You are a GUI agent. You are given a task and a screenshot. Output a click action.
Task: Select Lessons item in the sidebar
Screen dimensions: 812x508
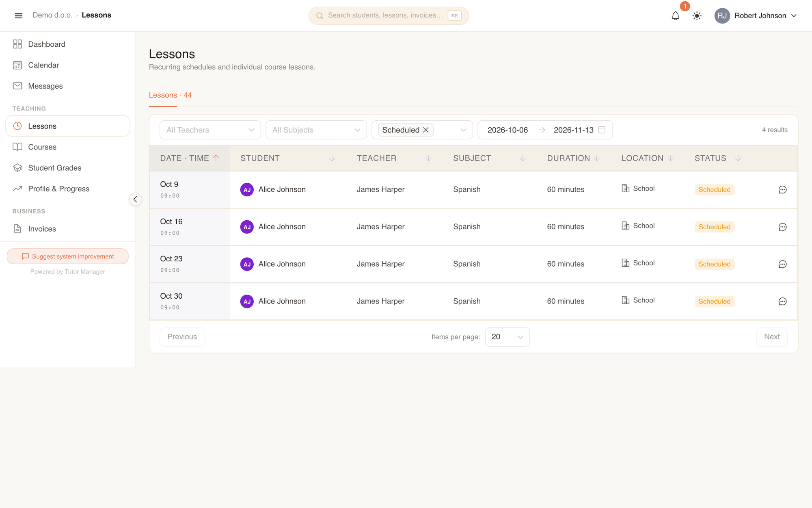[x=67, y=126]
